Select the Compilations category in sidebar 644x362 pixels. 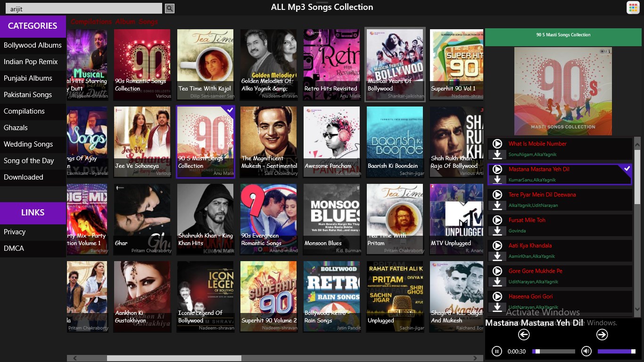point(33,111)
